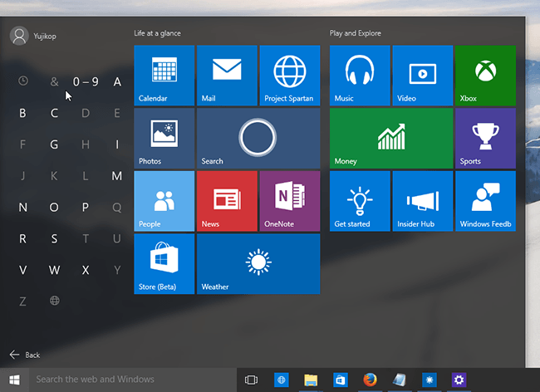Open the People tile
The height and width of the screenshot is (392, 540).
pyautogui.click(x=164, y=201)
